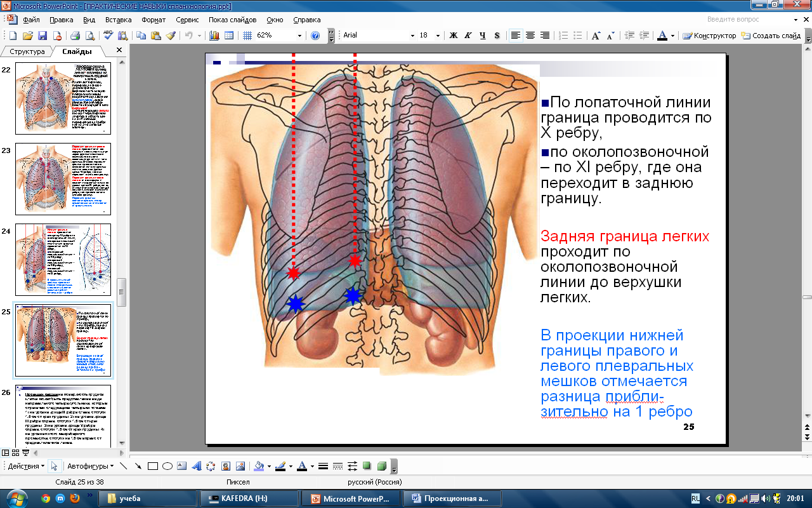This screenshot has width=812, height=508.
Task: Insert a WordArt object
Action: pyautogui.click(x=196, y=466)
